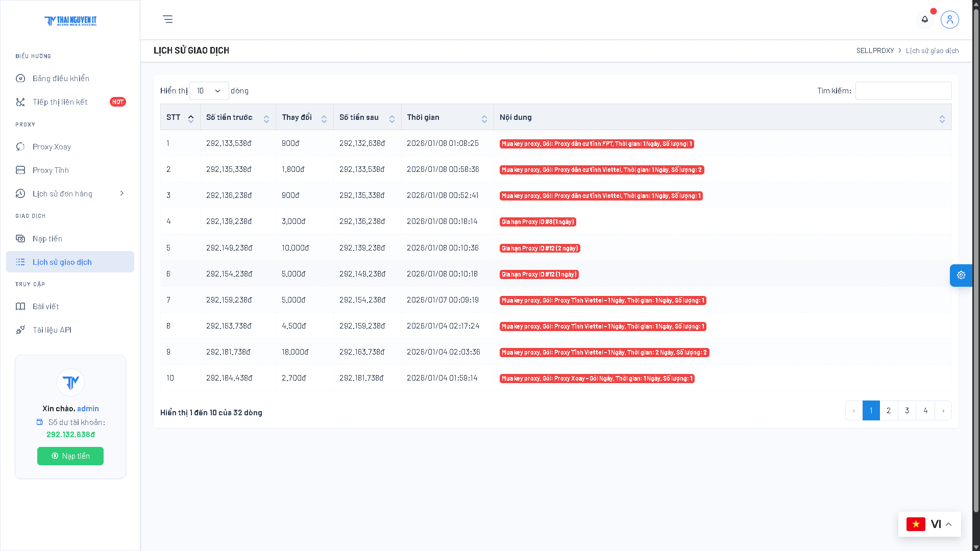Screen dimensions: 980x551
Task: Click the SELLPROXY breadcrumb link
Action: pos(875,51)
